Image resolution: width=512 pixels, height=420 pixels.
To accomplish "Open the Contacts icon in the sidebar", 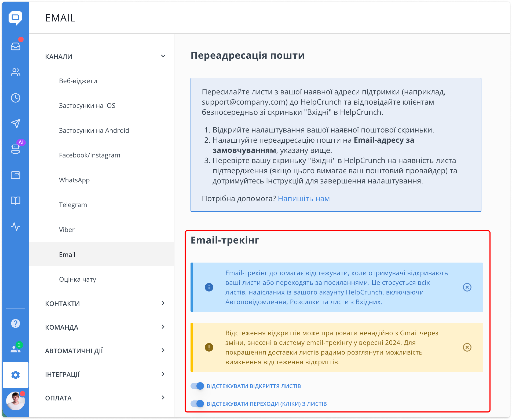I will (x=16, y=72).
